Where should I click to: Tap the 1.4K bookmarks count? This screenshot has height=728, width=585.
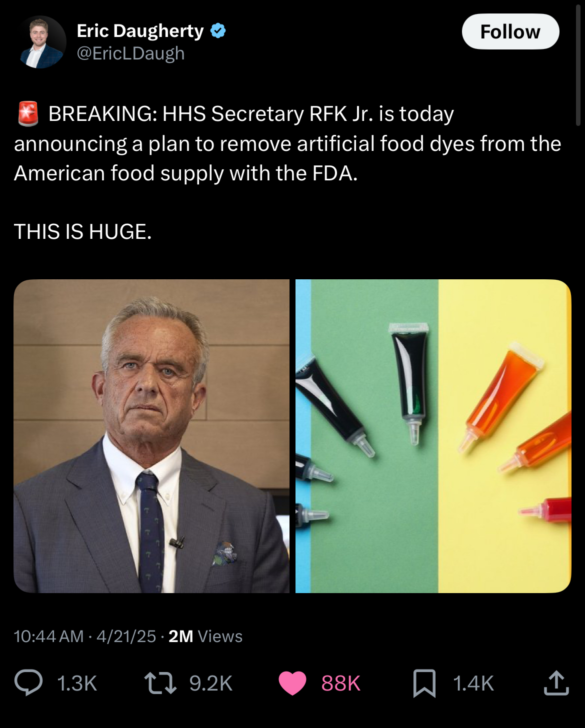(473, 683)
